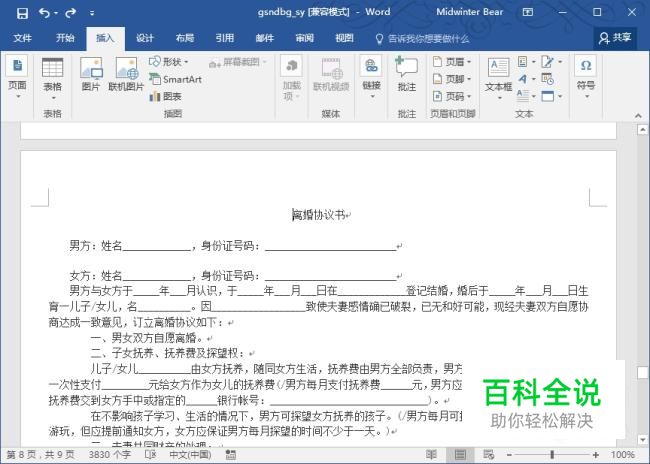
Task: Insert a picture with 图片 icon
Action: [91, 75]
